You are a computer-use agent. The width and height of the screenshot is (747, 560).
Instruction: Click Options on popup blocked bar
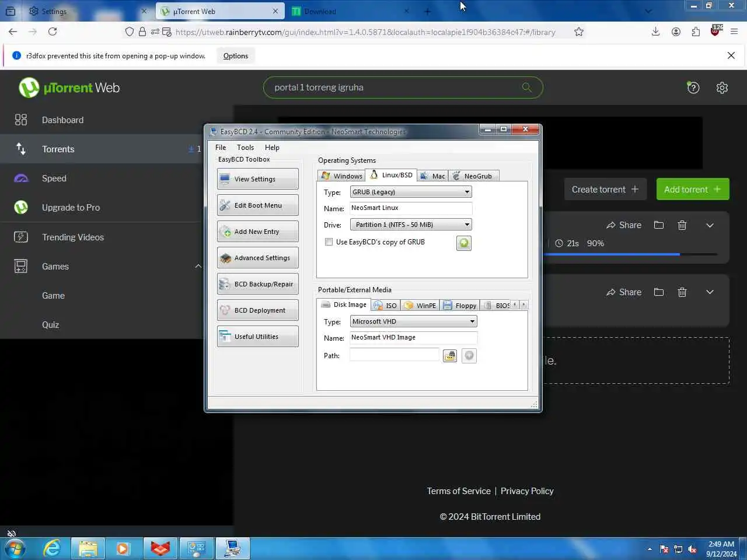point(236,56)
